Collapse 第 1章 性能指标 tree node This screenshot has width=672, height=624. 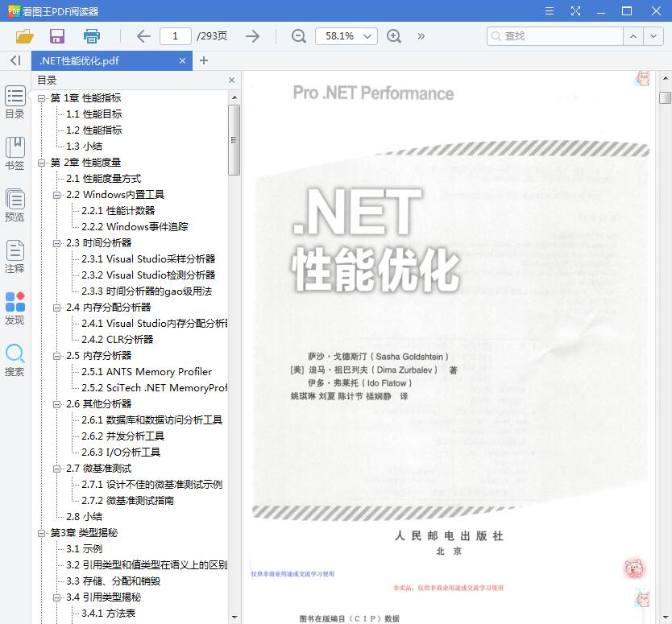click(x=41, y=98)
